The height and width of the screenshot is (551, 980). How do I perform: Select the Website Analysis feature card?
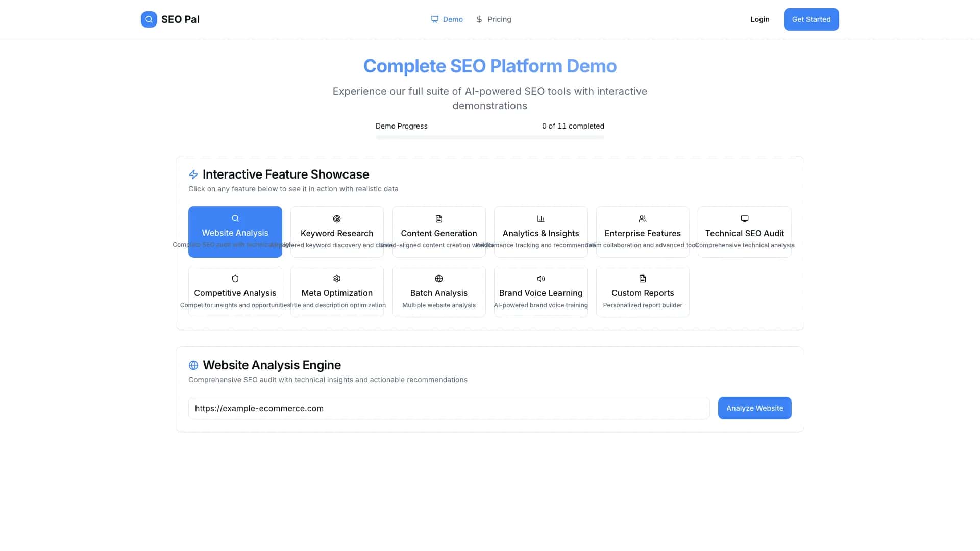click(x=235, y=232)
